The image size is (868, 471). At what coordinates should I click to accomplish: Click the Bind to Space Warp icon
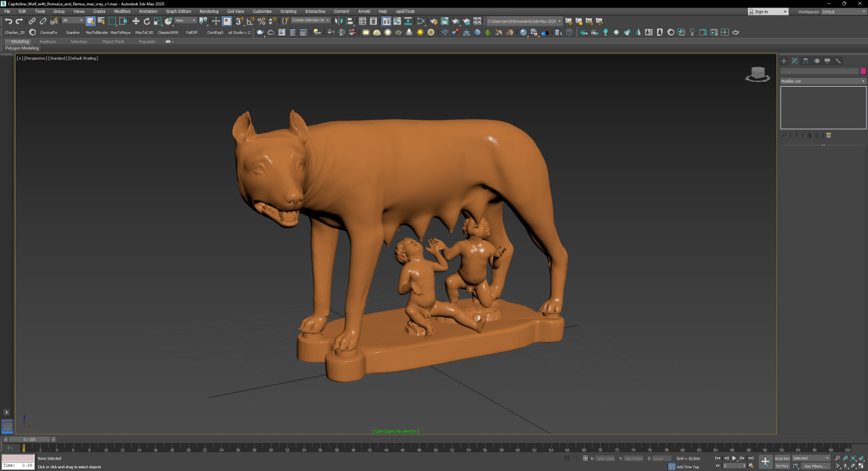(x=54, y=21)
